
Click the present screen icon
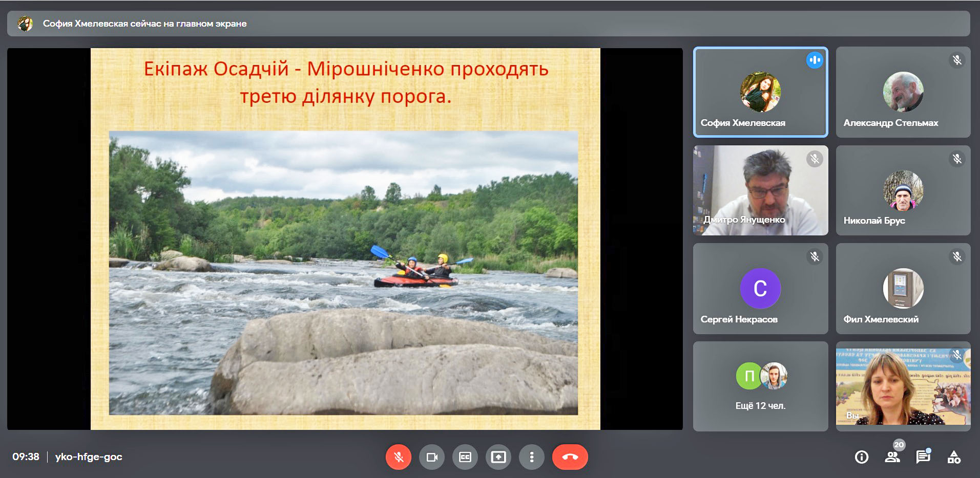[x=498, y=457]
